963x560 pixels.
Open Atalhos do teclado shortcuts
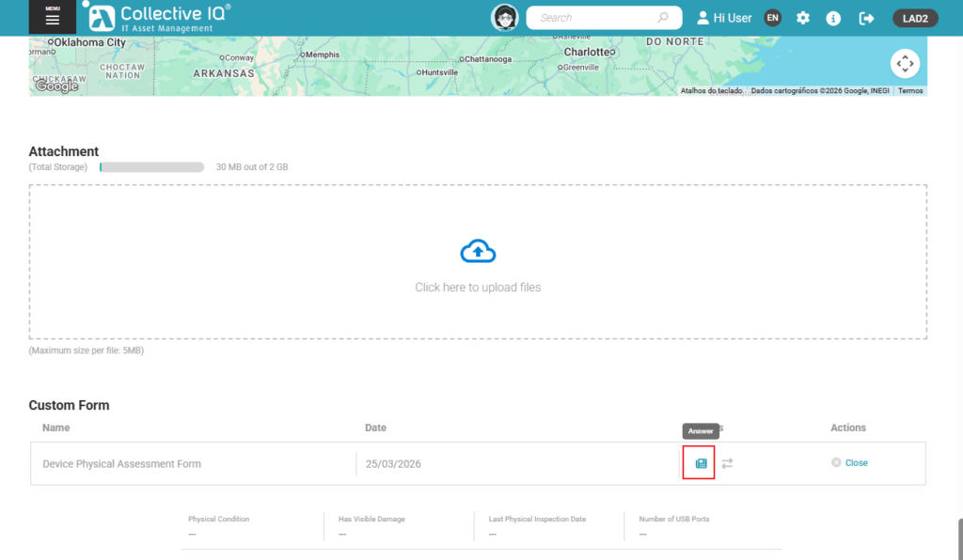(x=711, y=91)
